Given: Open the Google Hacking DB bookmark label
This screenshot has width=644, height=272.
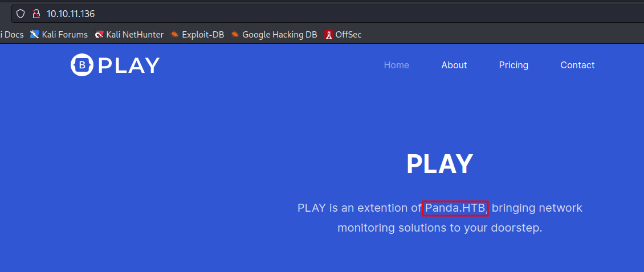Looking at the screenshot, I should coord(279,35).
